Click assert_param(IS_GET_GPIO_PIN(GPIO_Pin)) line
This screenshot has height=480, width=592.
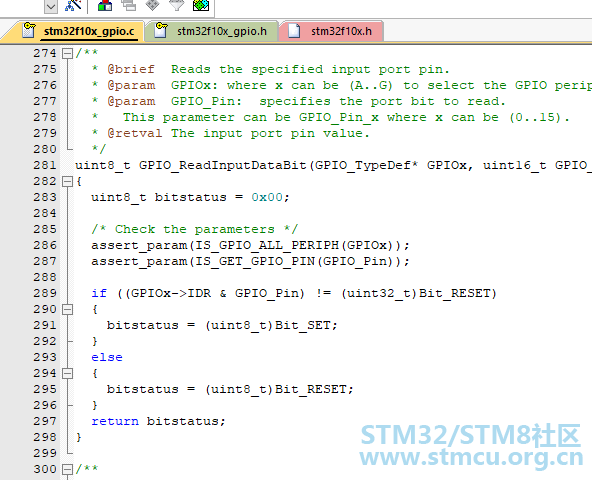[x=250, y=261]
